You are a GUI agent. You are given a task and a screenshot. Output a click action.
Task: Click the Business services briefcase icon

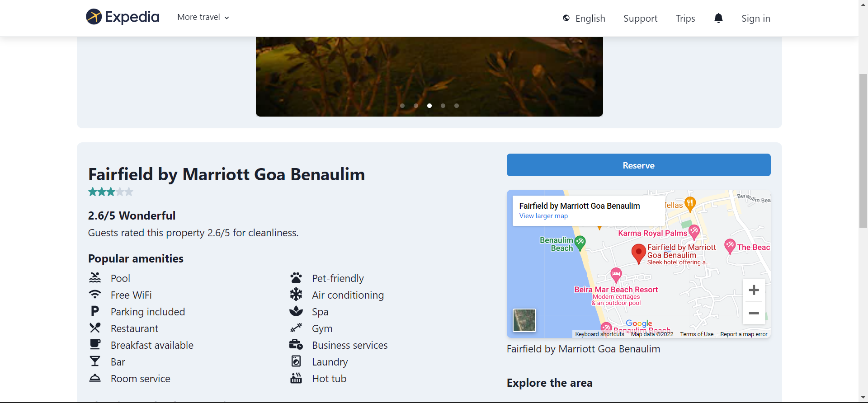tap(296, 345)
